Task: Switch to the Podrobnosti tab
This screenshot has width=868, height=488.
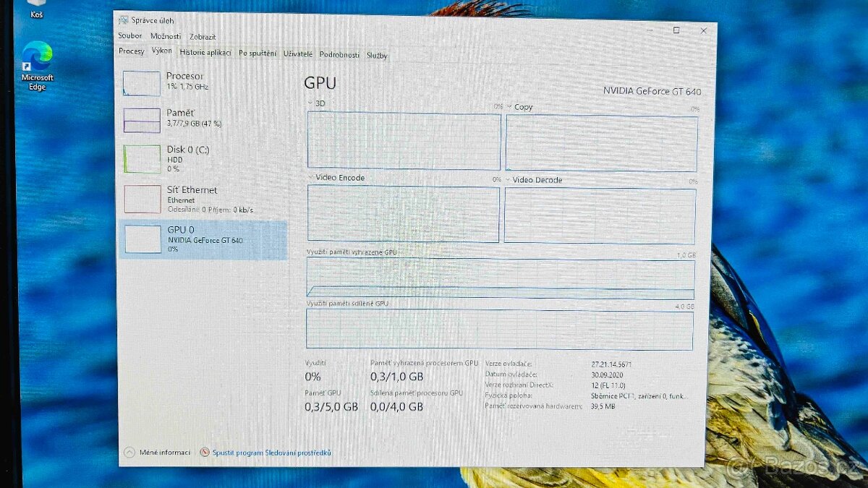Action: point(339,55)
